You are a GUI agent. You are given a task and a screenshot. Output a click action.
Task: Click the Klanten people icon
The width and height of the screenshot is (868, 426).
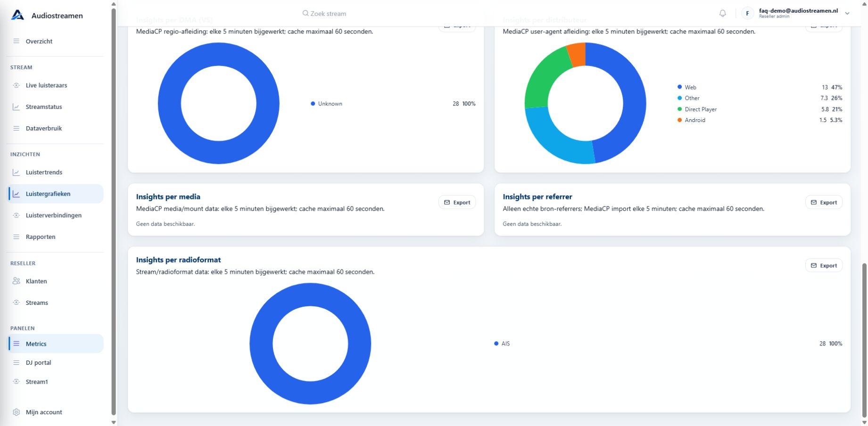(17, 281)
